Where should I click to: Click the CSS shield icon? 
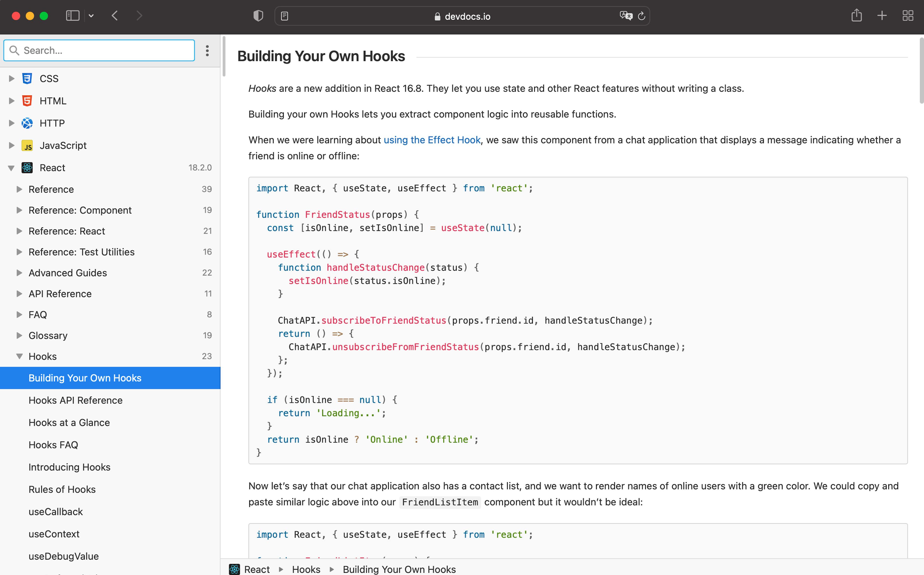pos(27,78)
